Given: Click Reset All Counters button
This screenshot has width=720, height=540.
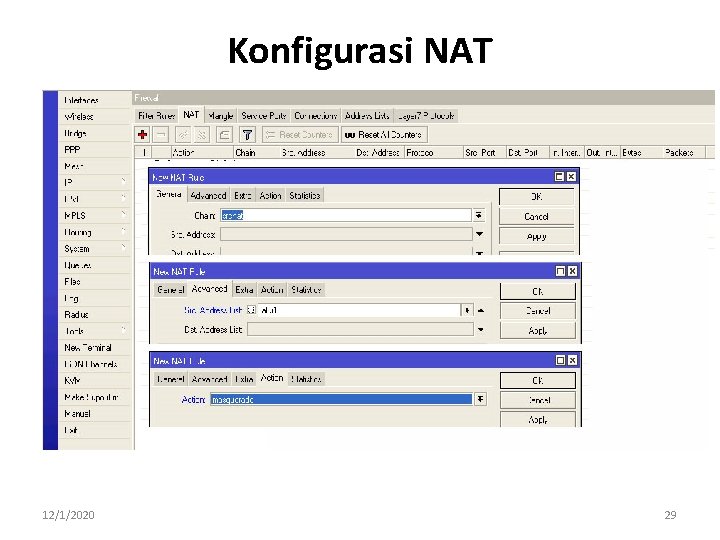Looking at the screenshot, I should 384,135.
